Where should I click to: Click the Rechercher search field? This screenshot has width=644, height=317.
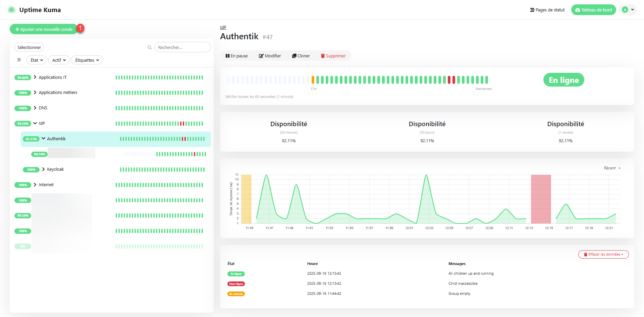pos(182,48)
